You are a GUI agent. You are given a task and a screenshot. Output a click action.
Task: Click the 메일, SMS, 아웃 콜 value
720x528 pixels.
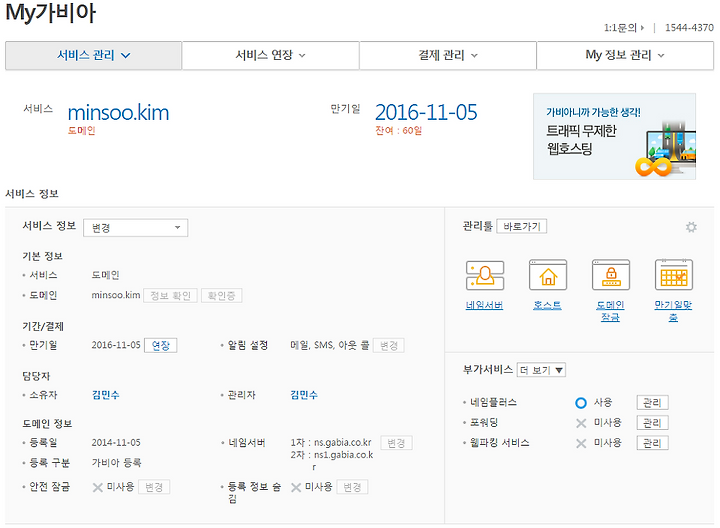tap(330, 345)
